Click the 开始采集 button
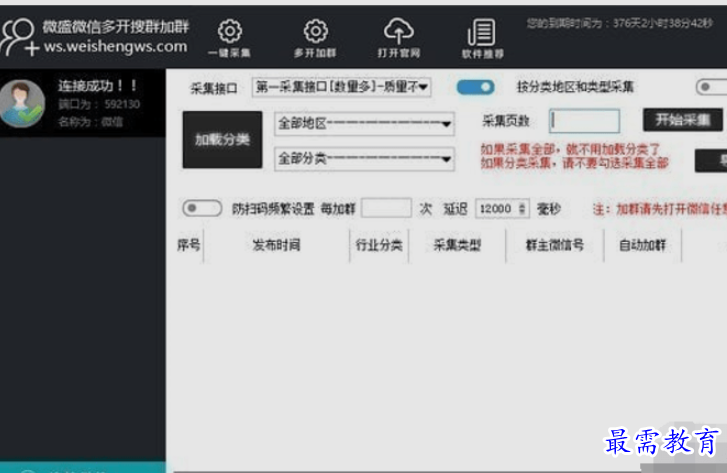 tap(682, 120)
